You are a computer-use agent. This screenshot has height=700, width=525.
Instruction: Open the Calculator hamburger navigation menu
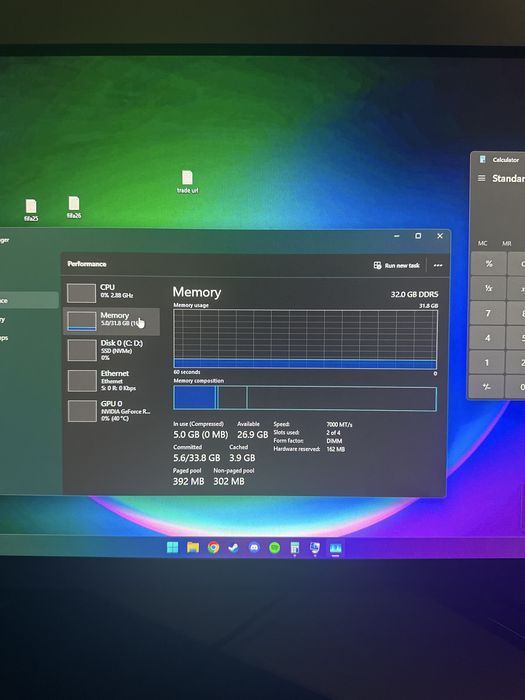pyautogui.click(x=481, y=179)
